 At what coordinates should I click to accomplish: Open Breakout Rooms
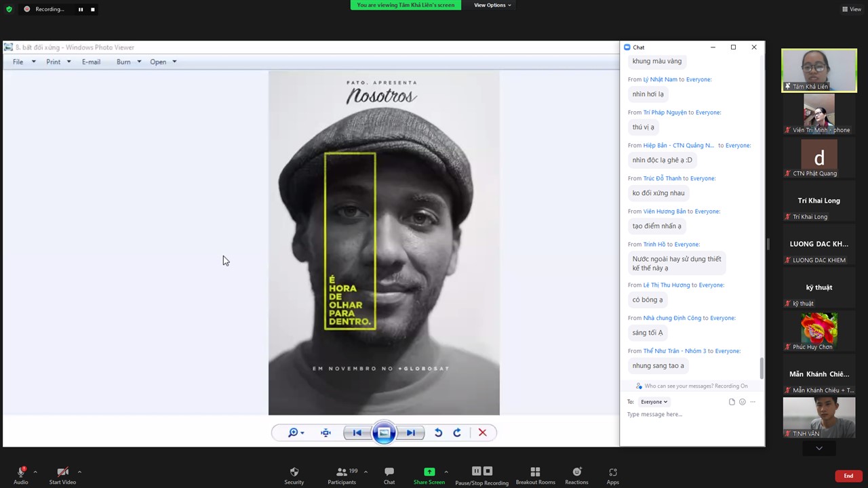click(535, 474)
